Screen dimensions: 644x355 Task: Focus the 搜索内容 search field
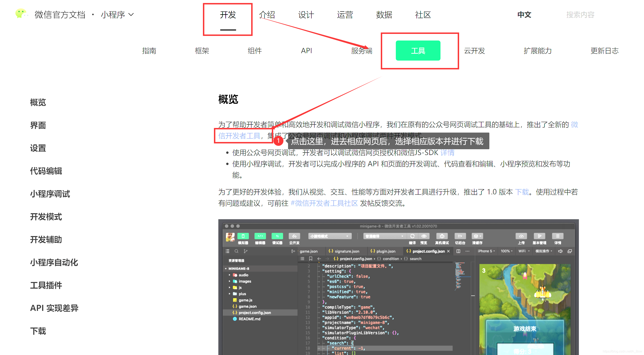(x=580, y=14)
